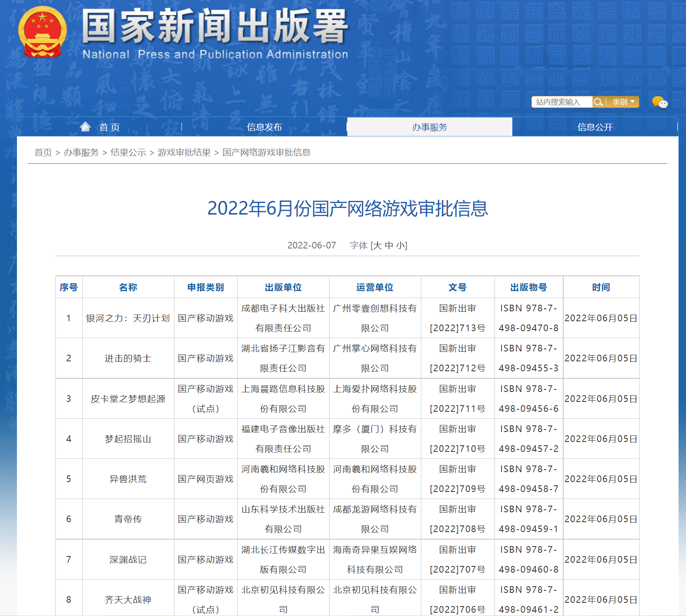Select the 办事服务 navigation tab
686x616 pixels.
tap(429, 127)
